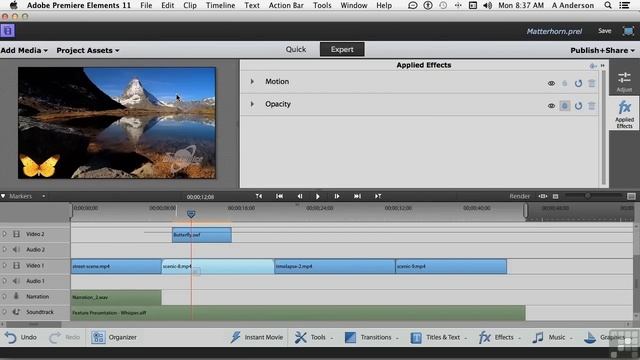Play the timeline
This screenshot has height=360, width=640.
point(318,196)
